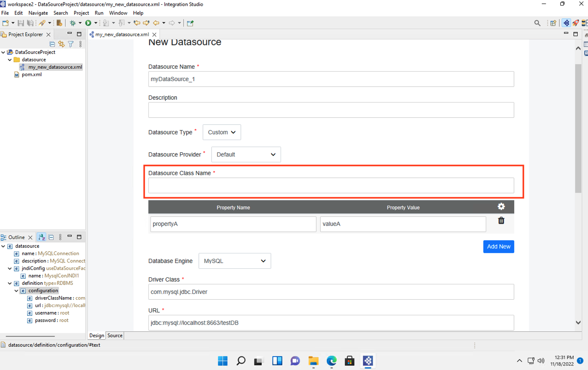
Task: Switch to the Source tab
Action: point(115,335)
